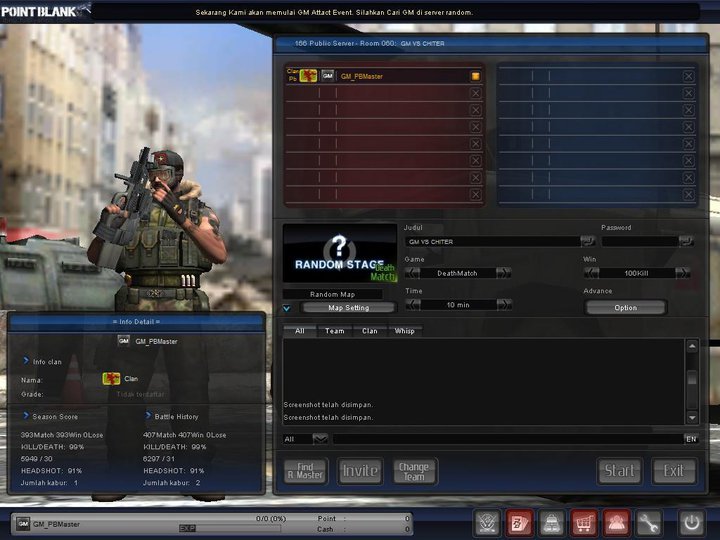Click the Find R.Master button
Screen dimensions: 720x540
(306, 471)
